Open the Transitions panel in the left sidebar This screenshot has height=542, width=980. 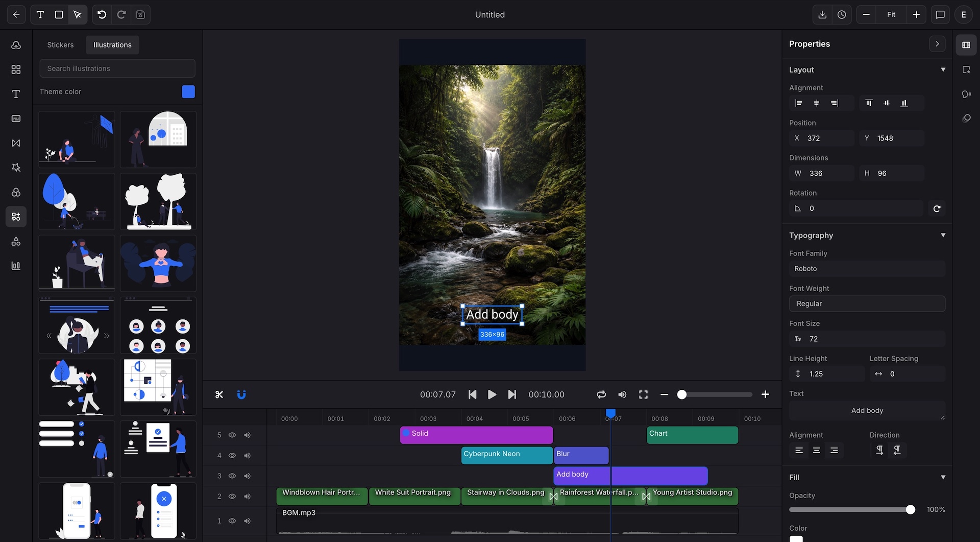pyautogui.click(x=16, y=144)
